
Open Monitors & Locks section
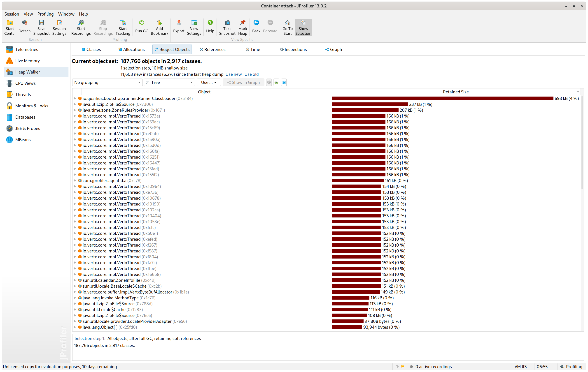(32, 106)
